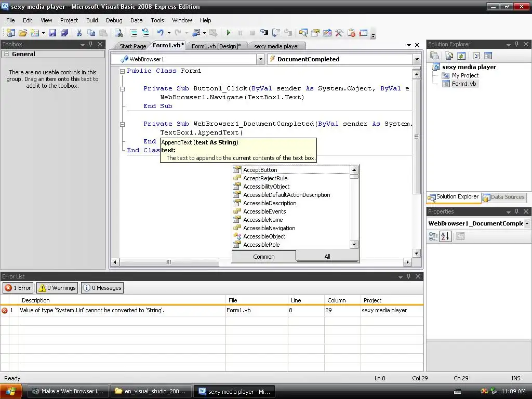The width and height of the screenshot is (532, 399).
Task: Switch to the Data Sources tab
Action: (504, 197)
